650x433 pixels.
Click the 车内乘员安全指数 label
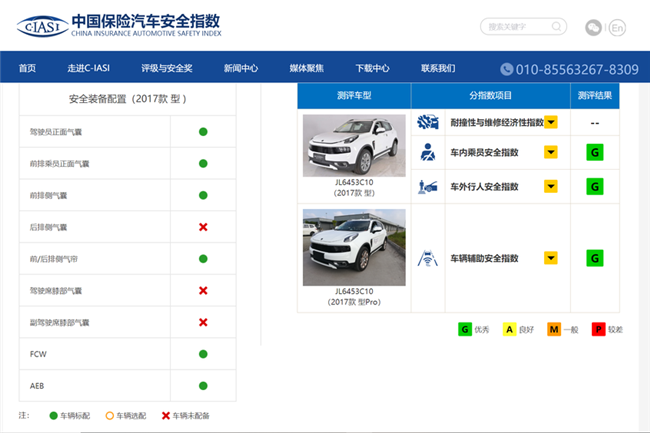tap(484, 152)
